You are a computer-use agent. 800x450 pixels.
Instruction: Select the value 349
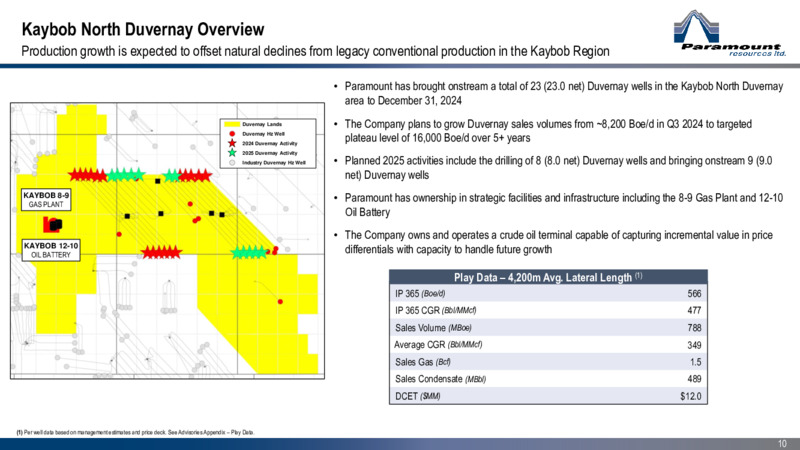(694, 345)
